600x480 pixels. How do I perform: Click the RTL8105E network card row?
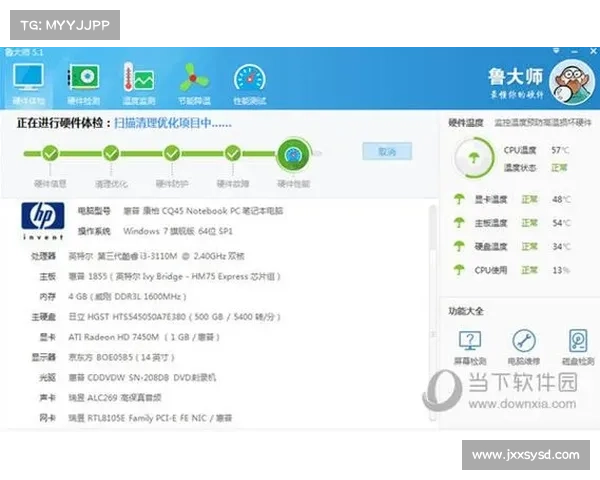click(135, 418)
